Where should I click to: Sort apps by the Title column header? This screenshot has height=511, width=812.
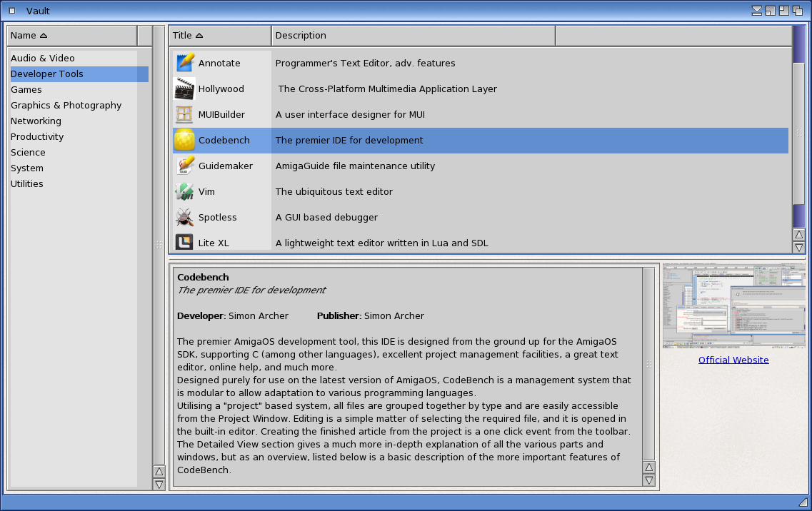pos(220,36)
